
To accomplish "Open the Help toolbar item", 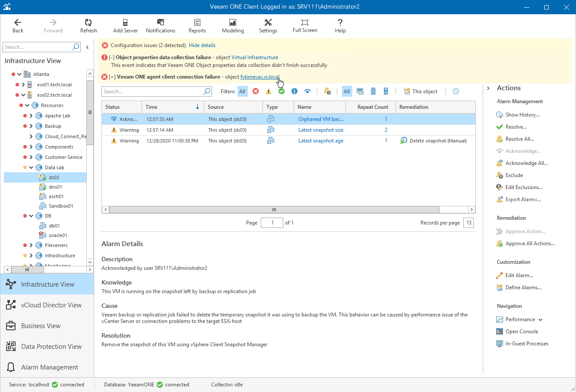I will [x=340, y=26].
